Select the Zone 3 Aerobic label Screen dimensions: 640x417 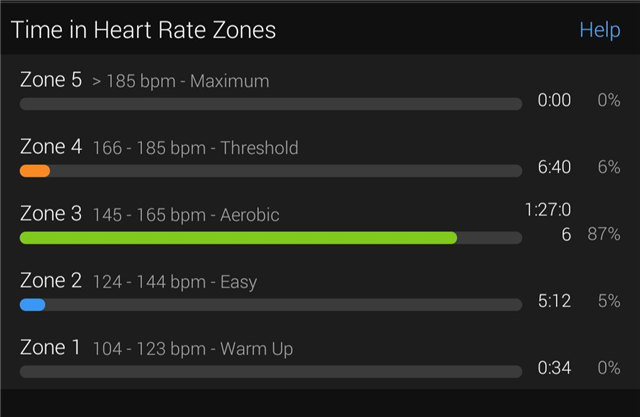point(150,215)
